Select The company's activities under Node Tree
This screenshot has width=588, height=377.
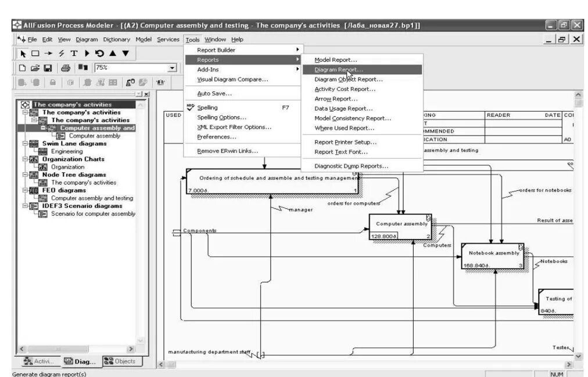click(84, 183)
